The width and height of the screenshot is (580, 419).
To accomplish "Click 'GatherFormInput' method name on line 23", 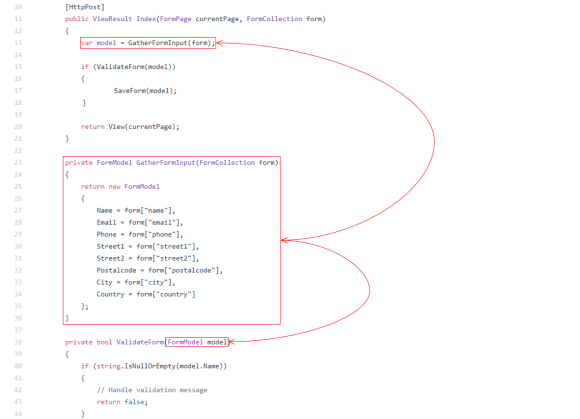I will (166, 163).
